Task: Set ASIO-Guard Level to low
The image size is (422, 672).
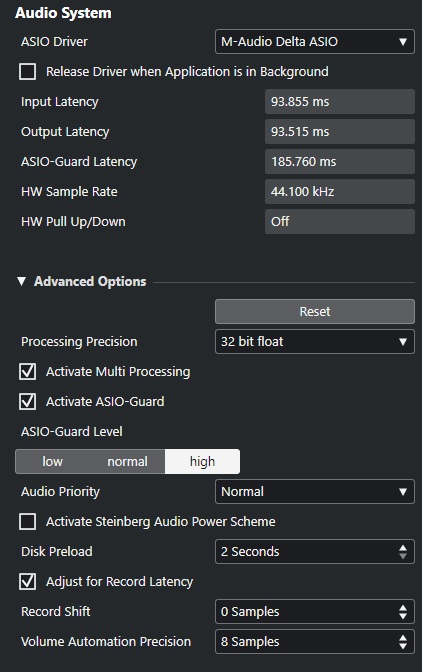Action: pos(52,462)
